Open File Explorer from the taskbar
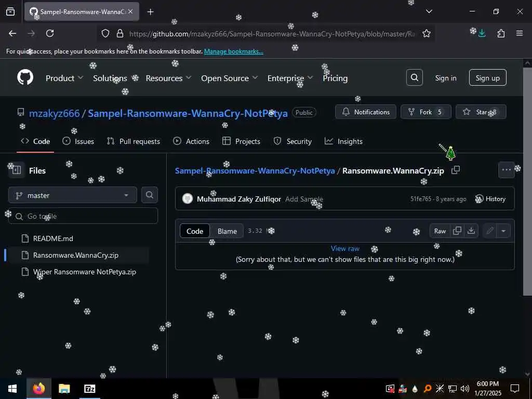Viewport: 532px width, 399px height. tap(64, 389)
